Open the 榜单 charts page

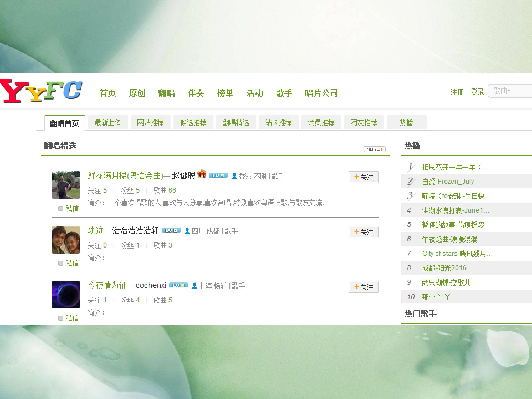point(225,93)
